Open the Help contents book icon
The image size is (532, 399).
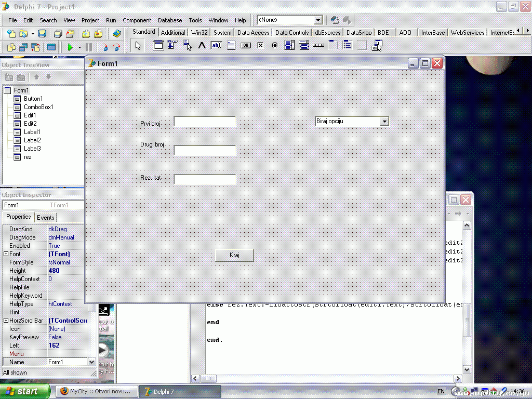point(117,34)
